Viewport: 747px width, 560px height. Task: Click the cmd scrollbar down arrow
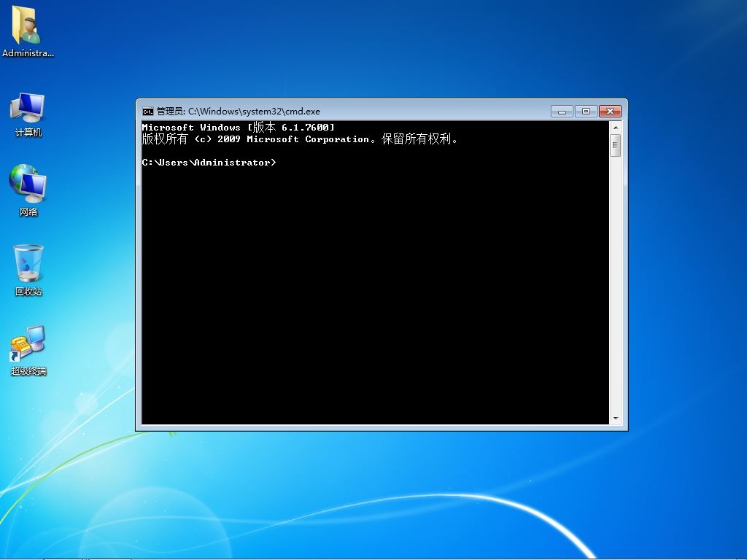click(616, 418)
